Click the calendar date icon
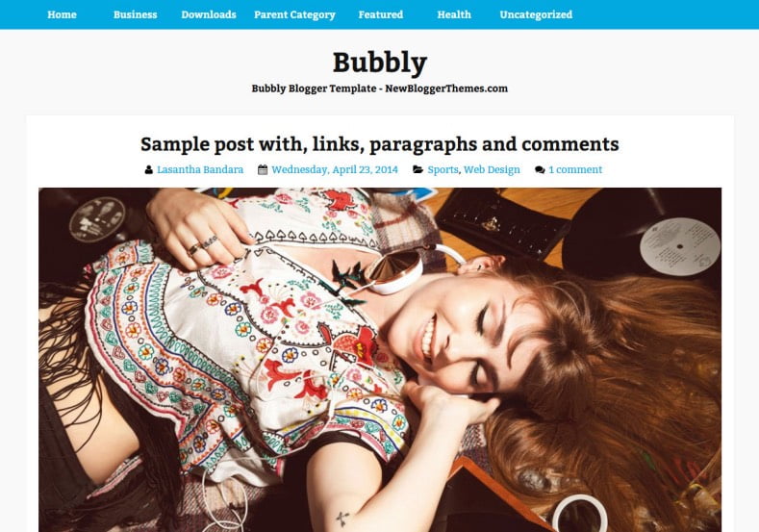Viewport: 759px width, 532px height. pyautogui.click(x=263, y=169)
